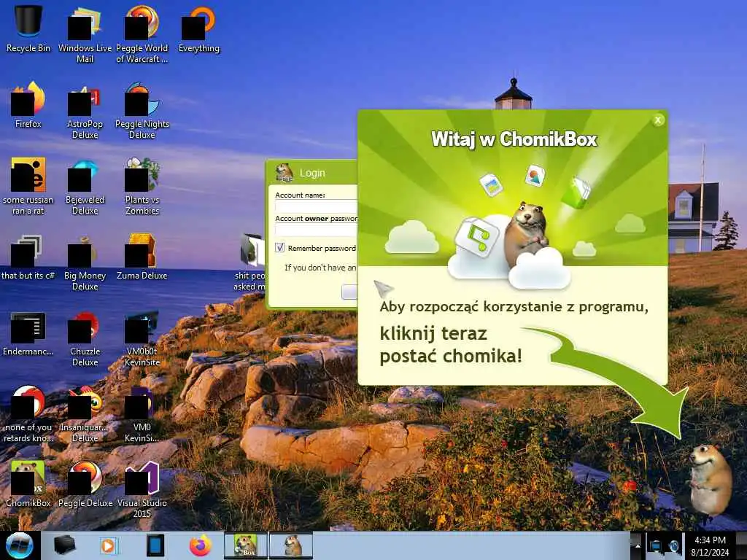This screenshot has height=560, width=747.
Task: Select the Chuzzle Deluxe desktop icon
Action: click(85, 338)
